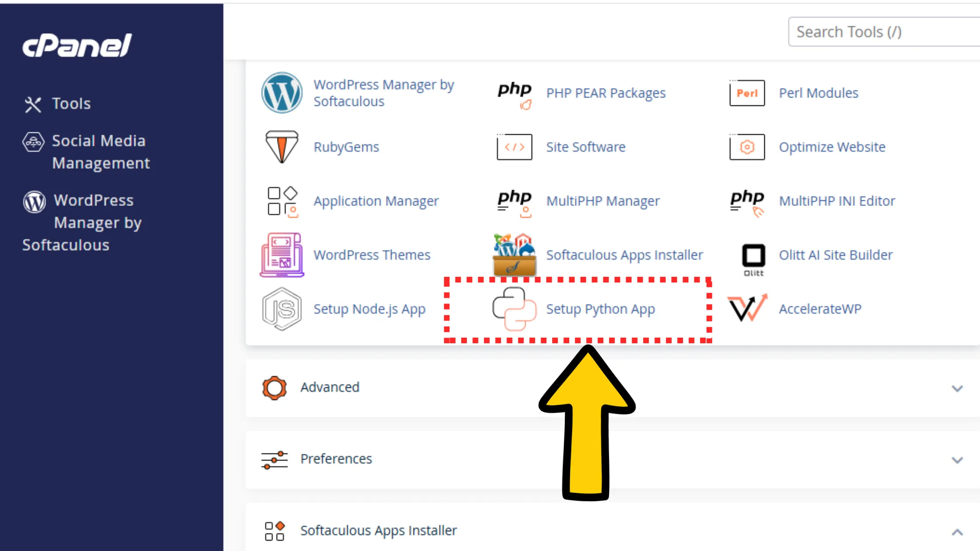This screenshot has width=980, height=551.
Task: Expand the Preferences section chevron
Action: pos(957,460)
